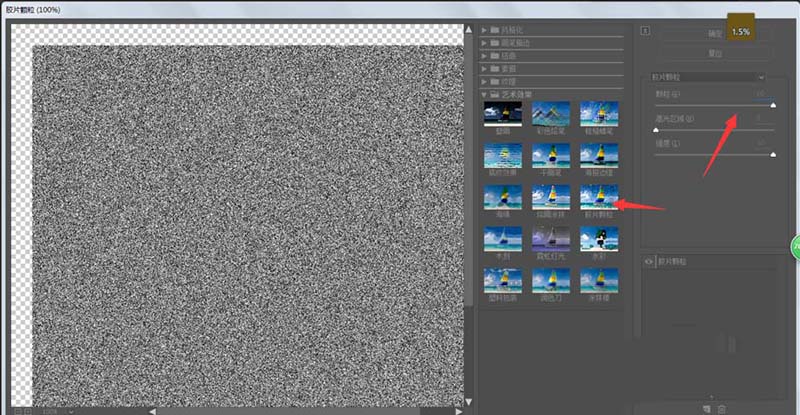Image resolution: width=800 pixels, height=415 pixels.
Task: Click the preview scroll-down arrow
Action: (x=468, y=402)
